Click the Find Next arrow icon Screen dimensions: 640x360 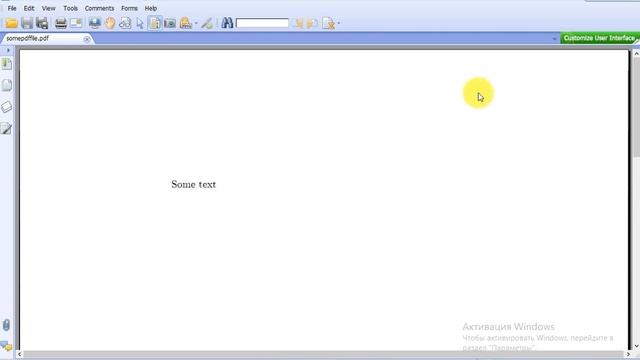coord(312,23)
